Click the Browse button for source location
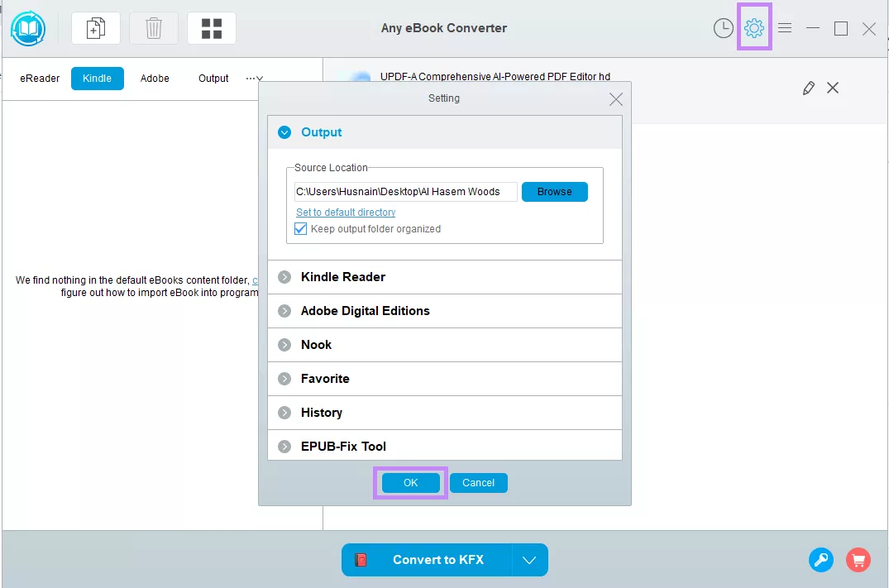889x588 pixels. pos(554,191)
